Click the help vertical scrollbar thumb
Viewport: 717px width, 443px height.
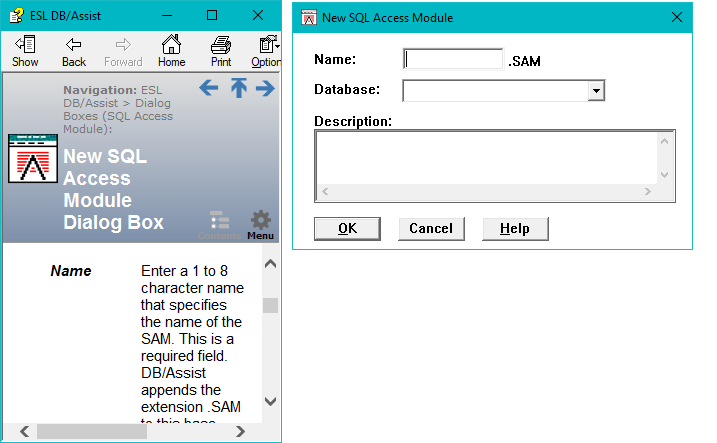point(270,305)
